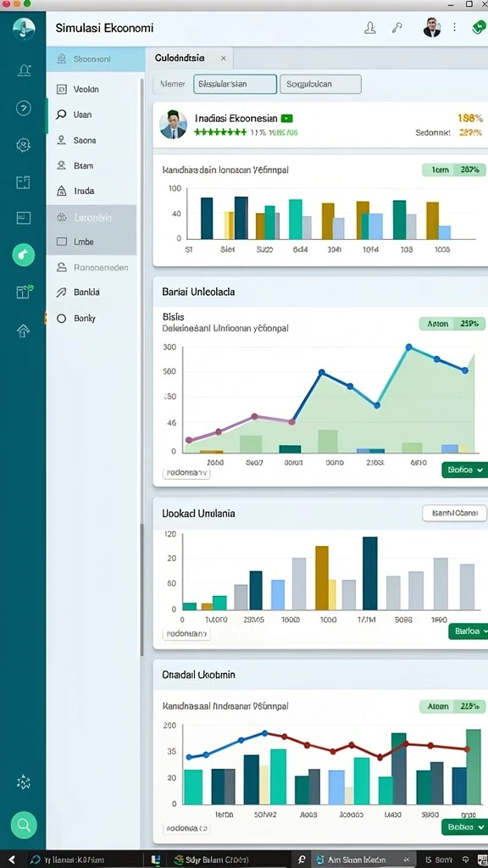Click the home icon in left rail
This screenshot has width=488, height=868.
[x=23, y=331]
